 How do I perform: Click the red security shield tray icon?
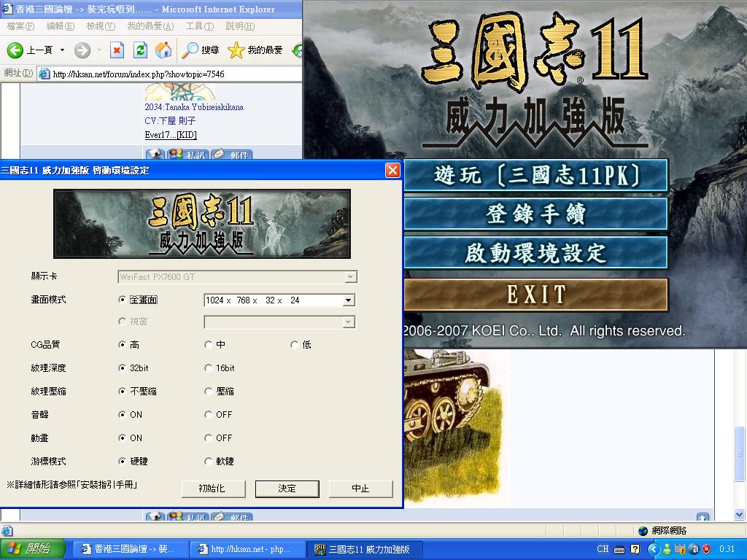tap(706, 549)
